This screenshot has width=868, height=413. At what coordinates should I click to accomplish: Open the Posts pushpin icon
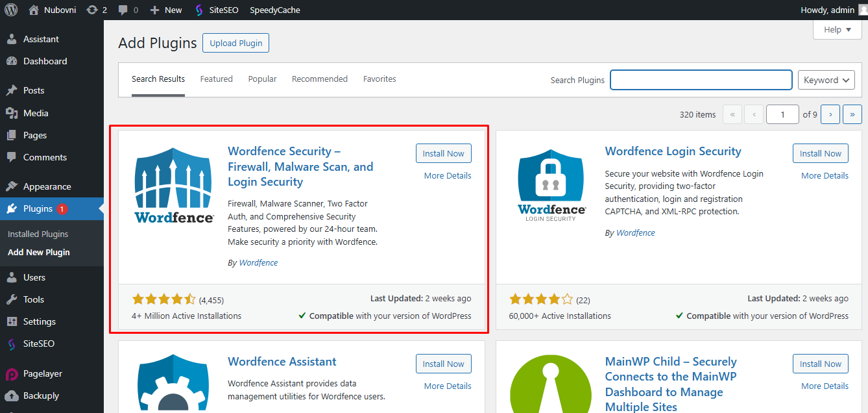point(12,90)
